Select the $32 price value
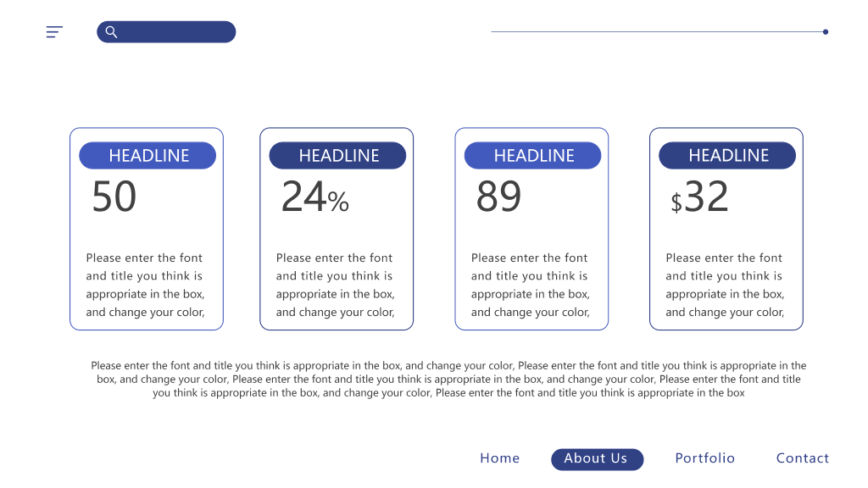The width and height of the screenshot is (868, 488). (699, 197)
